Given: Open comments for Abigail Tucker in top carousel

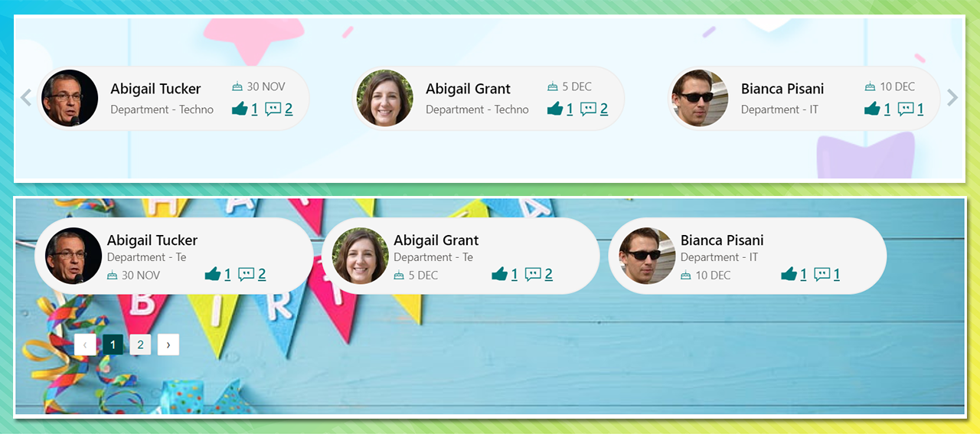Looking at the screenshot, I should 273,109.
